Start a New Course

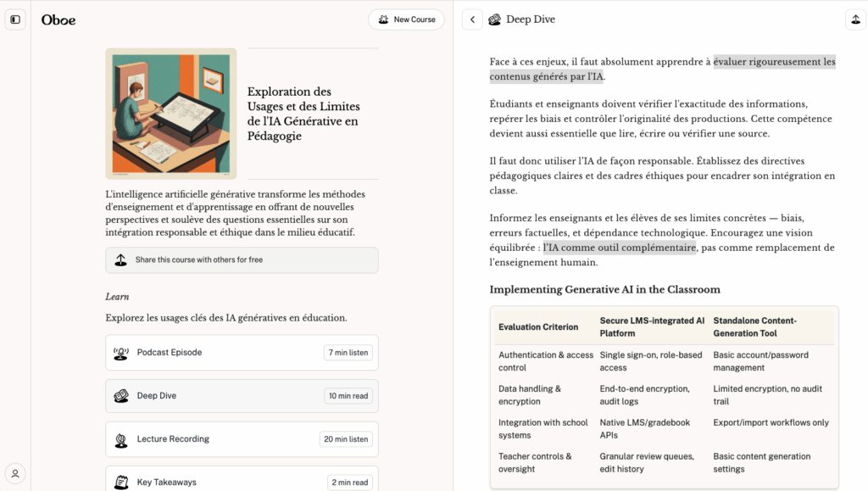click(406, 20)
